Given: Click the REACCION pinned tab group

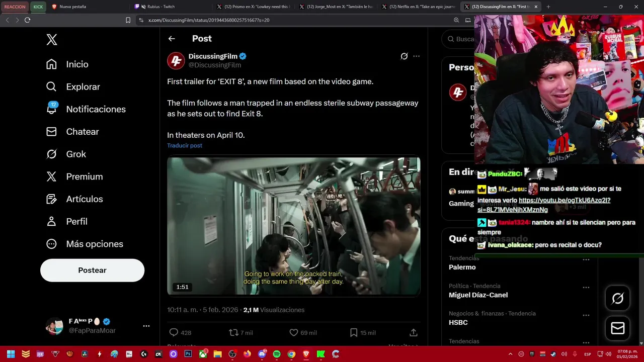Looking at the screenshot, I should click(15, 7).
